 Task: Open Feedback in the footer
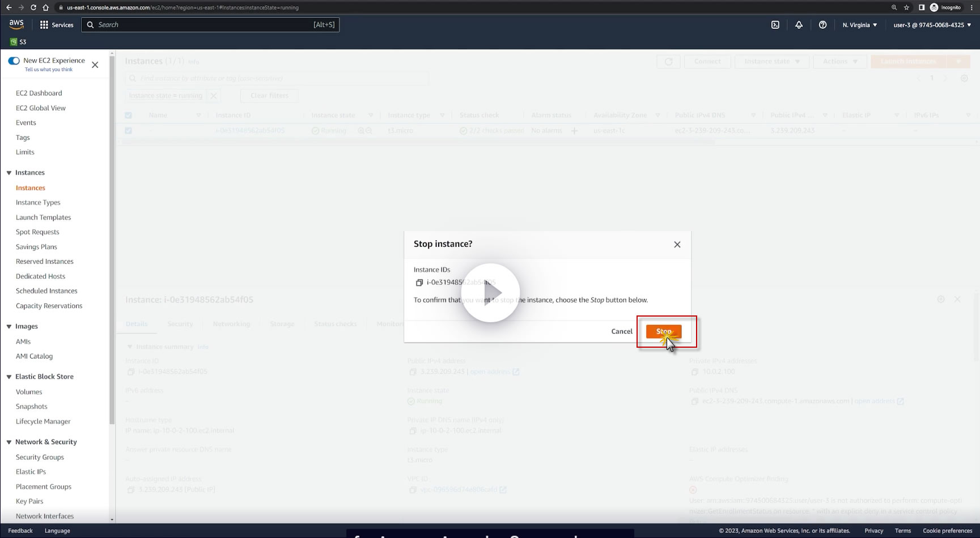point(20,531)
